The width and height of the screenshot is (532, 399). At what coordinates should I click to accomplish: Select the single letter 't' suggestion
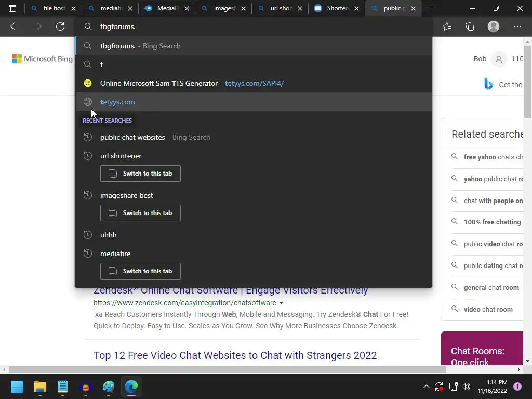(254, 64)
